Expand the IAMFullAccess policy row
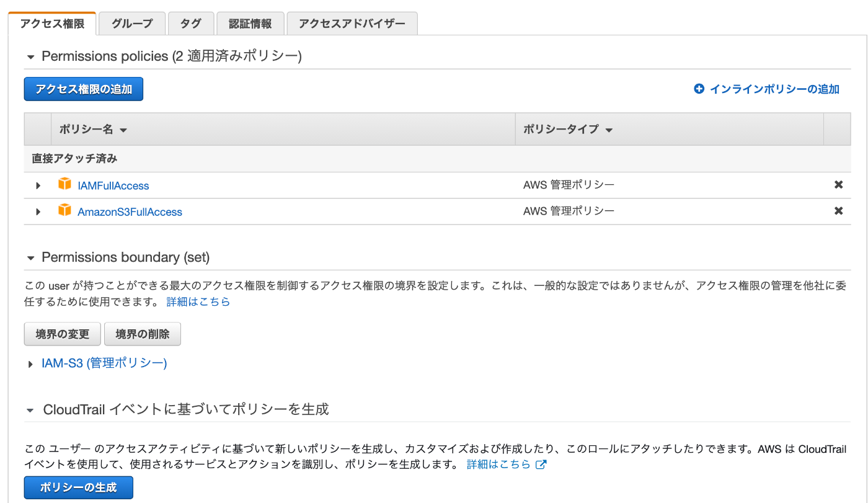Screen dimensions: 868x503 point(38,185)
